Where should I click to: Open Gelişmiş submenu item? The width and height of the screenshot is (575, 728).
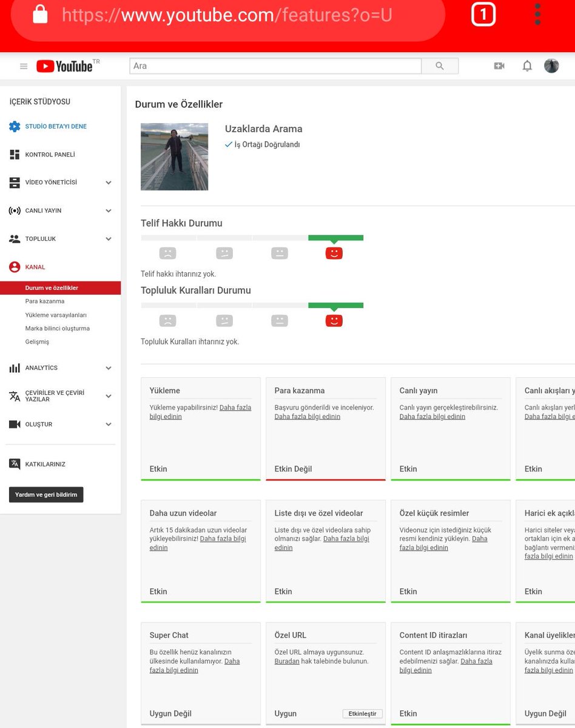(x=37, y=342)
